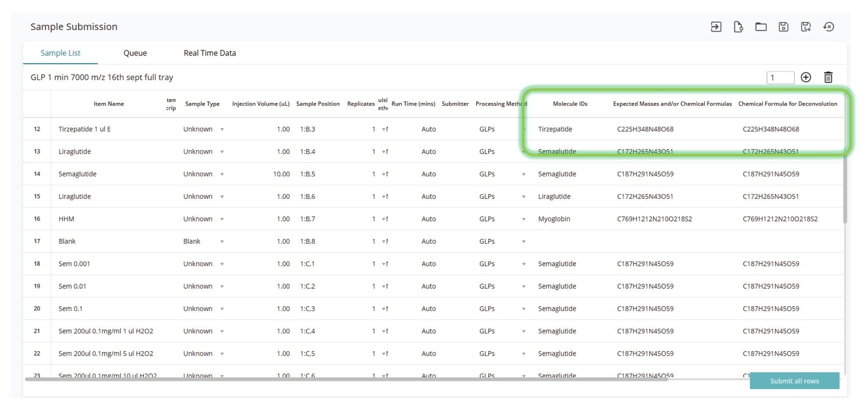Use the Save As icon beside the save icon

tap(806, 26)
